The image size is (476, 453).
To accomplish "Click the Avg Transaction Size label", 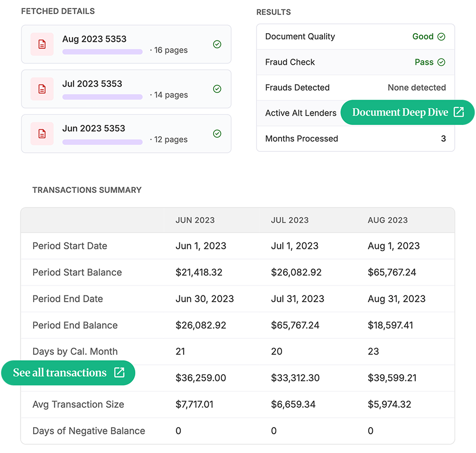I will (78, 404).
